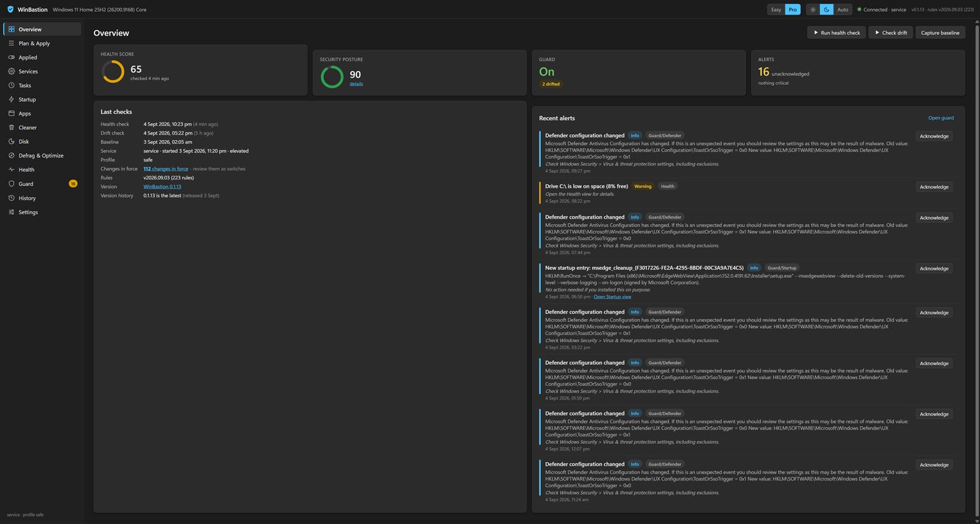Screen dimensions: 980x524
Task: Acknowledge the 01:59 pm Defender alert
Action: (934, 363)
